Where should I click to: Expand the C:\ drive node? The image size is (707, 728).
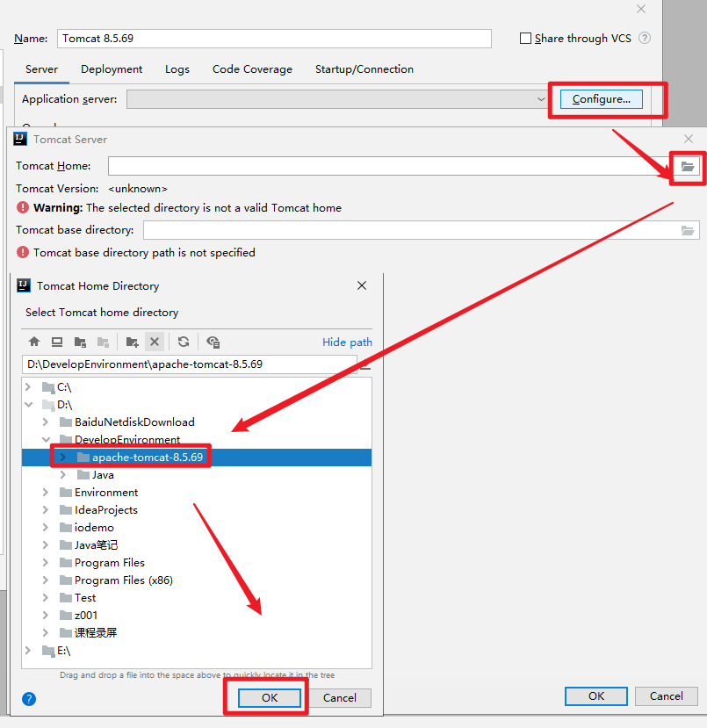pos(28,386)
